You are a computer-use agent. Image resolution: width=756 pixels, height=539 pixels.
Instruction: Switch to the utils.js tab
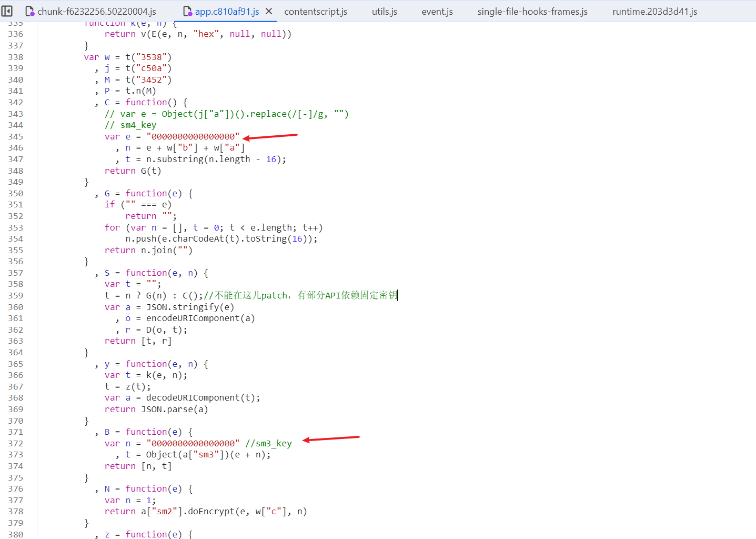click(x=384, y=12)
